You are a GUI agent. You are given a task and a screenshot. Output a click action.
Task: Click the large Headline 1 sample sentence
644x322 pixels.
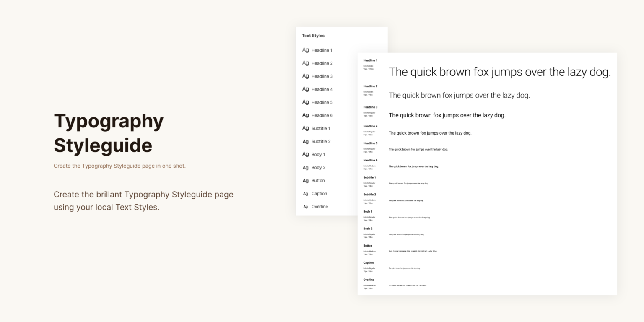pos(500,72)
